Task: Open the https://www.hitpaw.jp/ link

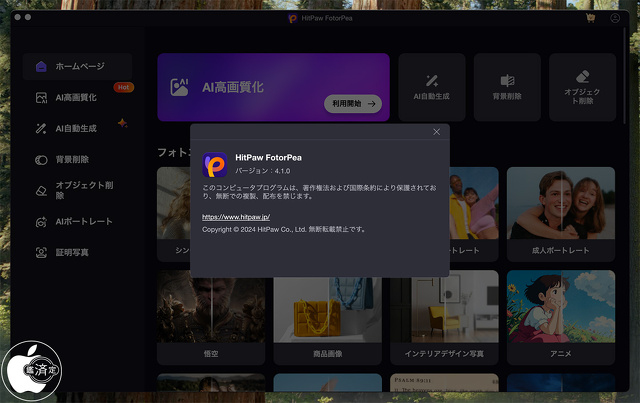Action: (236, 217)
